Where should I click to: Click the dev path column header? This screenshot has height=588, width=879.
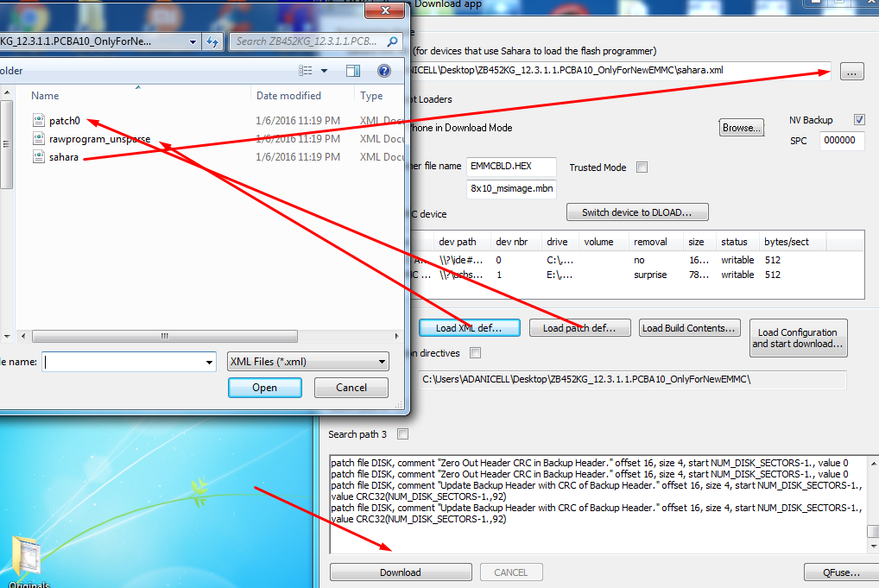[458, 242]
